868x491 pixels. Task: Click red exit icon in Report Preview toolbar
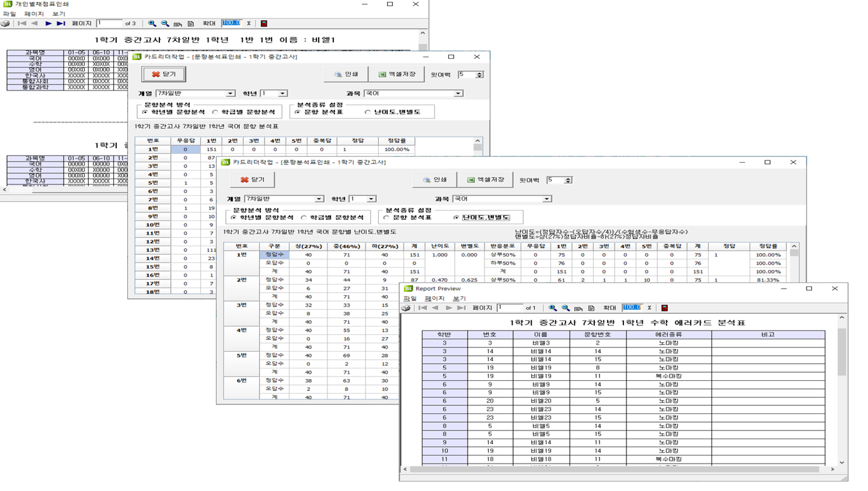pos(665,308)
